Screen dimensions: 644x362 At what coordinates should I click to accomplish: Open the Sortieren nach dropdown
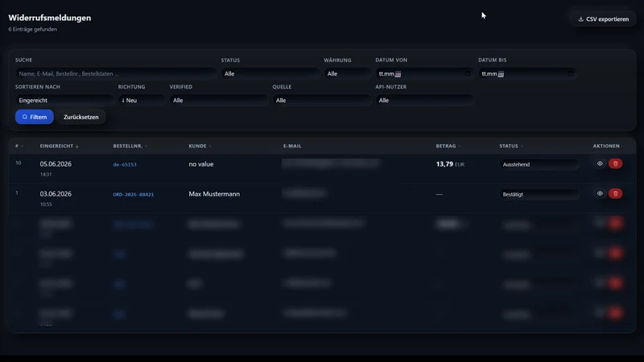64,100
